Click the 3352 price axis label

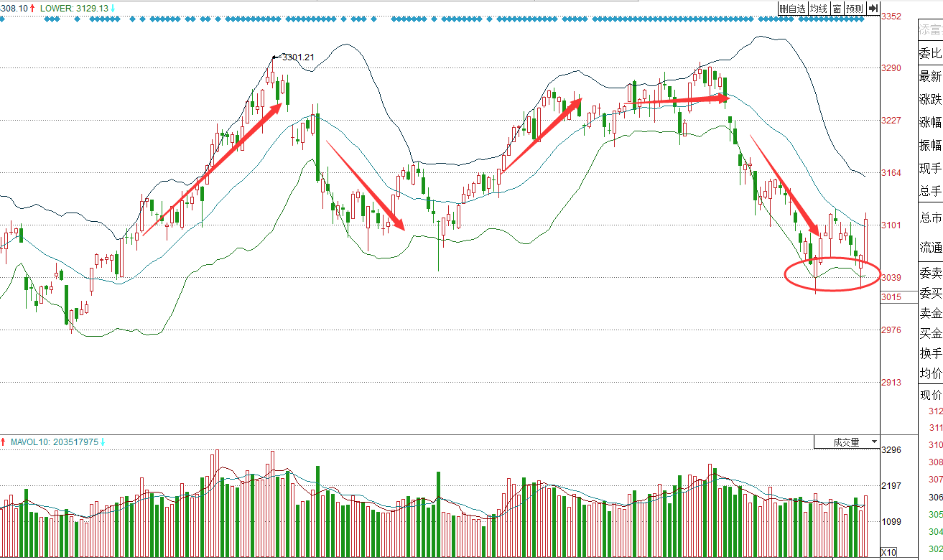click(891, 16)
